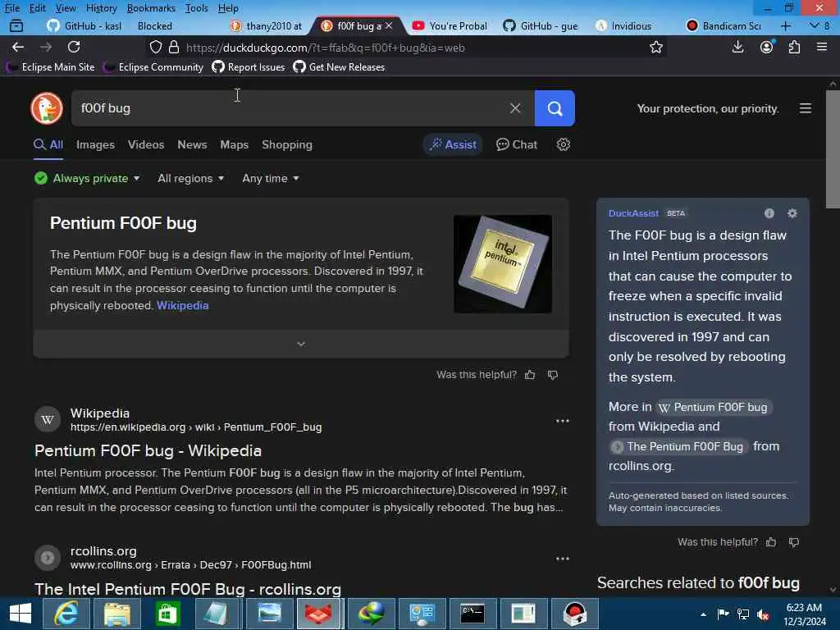840x630 pixels.
Task: Open the list all tabs dropdown
Action: coord(815,25)
